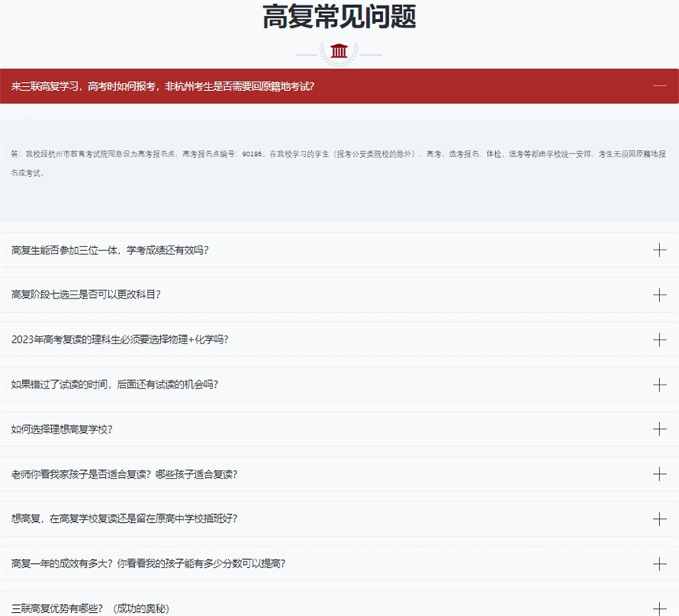Click the answer paragraph starting with 答：我校经杭州市教育考试院
The width and height of the screenshot is (679, 616).
[338, 162]
